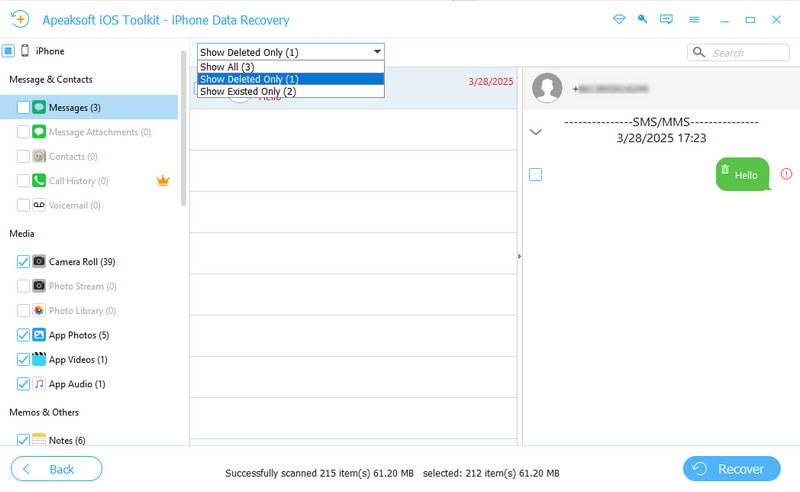
Task: Click the green Hello message bubble
Action: coord(742,174)
